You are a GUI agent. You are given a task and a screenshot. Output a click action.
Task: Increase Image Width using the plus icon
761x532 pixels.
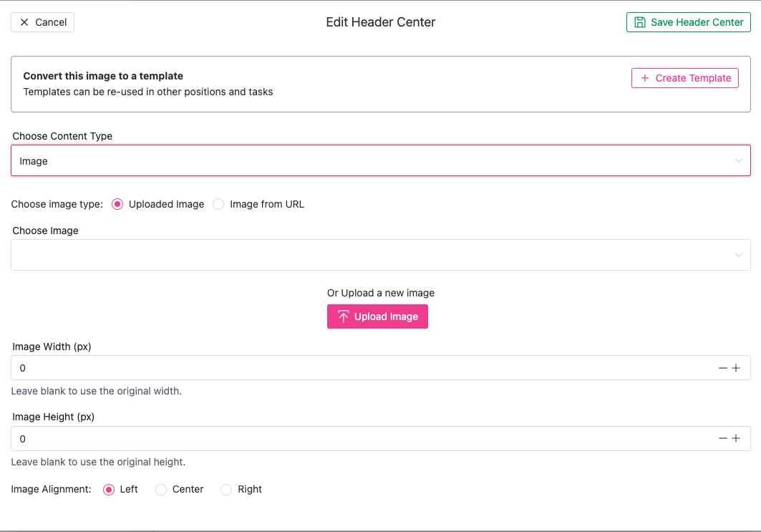(x=736, y=368)
